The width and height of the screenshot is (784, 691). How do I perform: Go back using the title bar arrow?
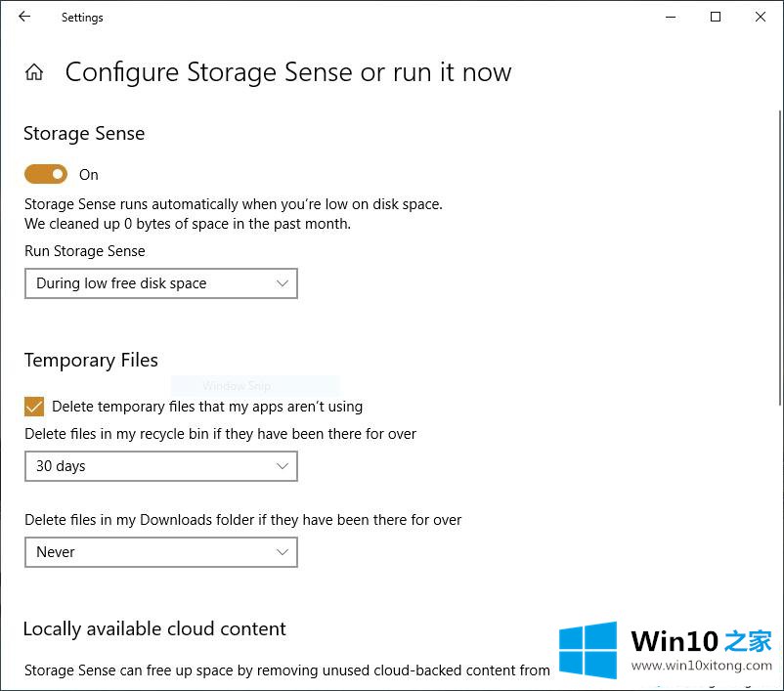click(x=24, y=17)
